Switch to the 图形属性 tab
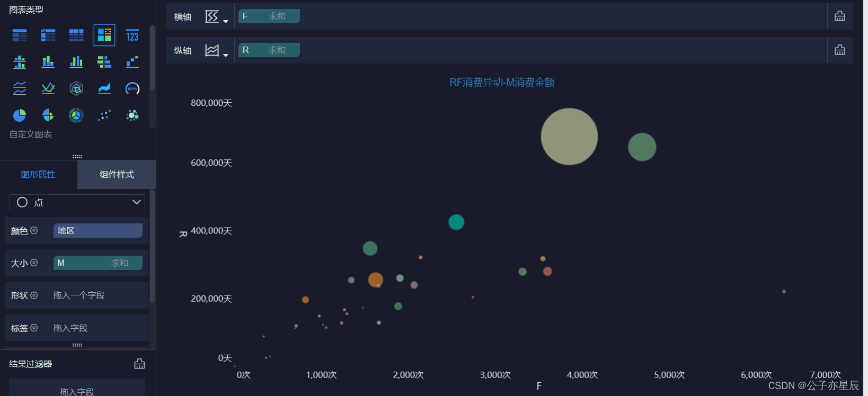868x396 pixels. pyautogui.click(x=38, y=174)
